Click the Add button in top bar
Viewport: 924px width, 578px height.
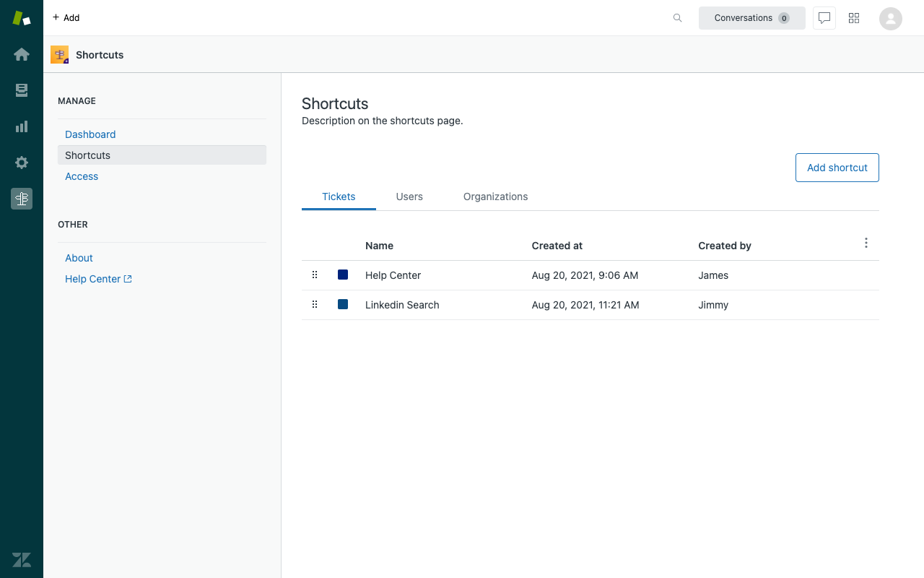(x=66, y=17)
